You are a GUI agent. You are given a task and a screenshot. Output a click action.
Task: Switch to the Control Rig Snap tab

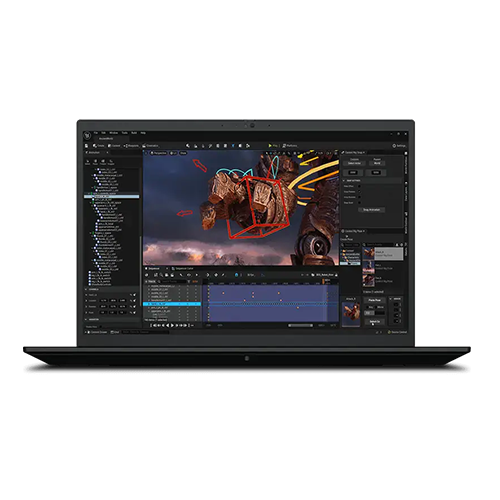pyautogui.click(x=354, y=152)
